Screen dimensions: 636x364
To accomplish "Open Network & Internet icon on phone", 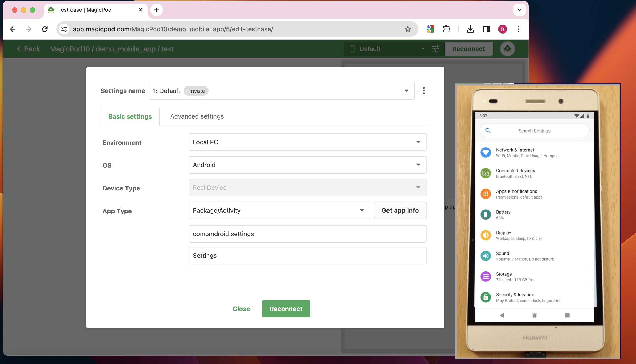I will tap(486, 152).
